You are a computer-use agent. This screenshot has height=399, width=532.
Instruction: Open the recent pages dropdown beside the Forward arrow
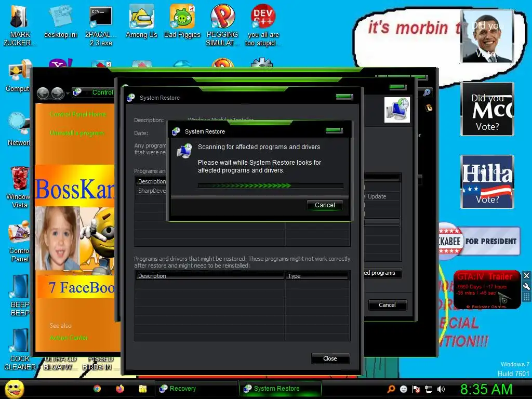(x=68, y=94)
